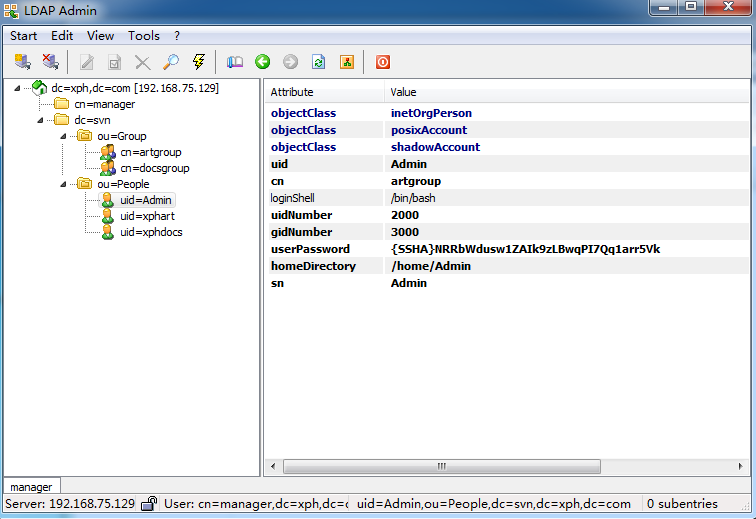756x519 pixels.
Task: Open the ? help menu
Action: pos(177,36)
